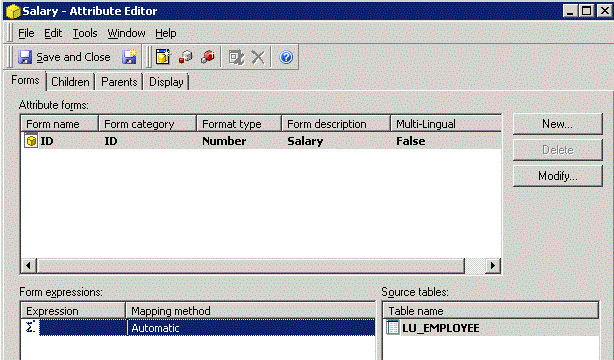Click the Mapping method column header
Screen dimensions: 614x360
point(251,311)
